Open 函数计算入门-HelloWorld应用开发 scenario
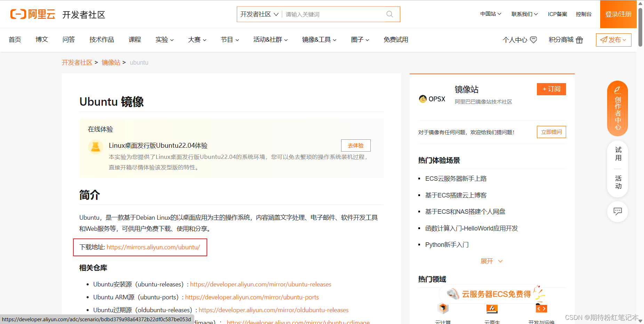The image size is (644, 324). click(472, 228)
